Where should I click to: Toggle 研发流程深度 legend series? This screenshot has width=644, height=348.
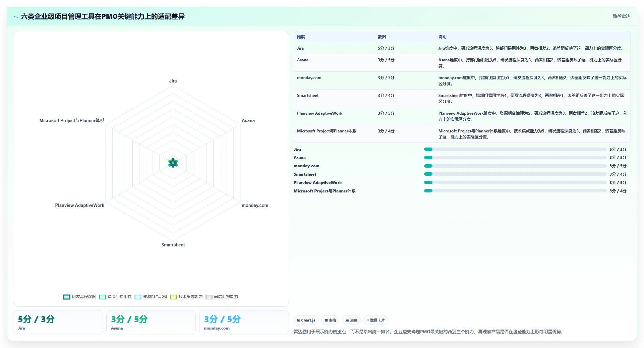tap(80, 297)
